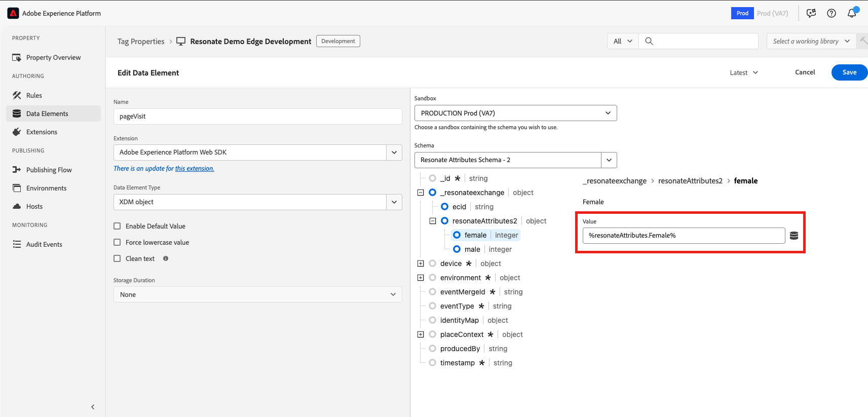The height and width of the screenshot is (417, 868).
Task: Open data element selector beside Value field
Action: 794,236
